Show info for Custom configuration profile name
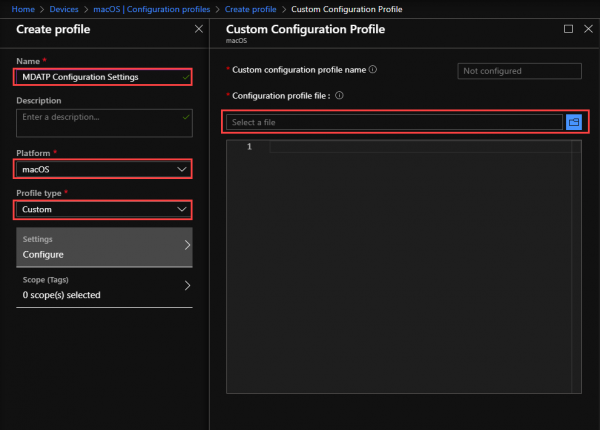The height and width of the screenshot is (430, 600). pyautogui.click(x=373, y=69)
